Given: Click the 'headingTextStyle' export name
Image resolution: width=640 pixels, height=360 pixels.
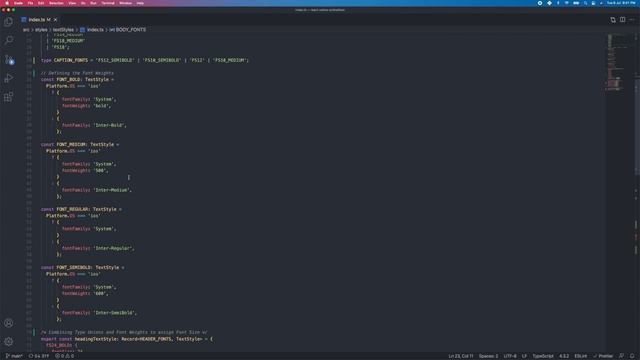Looking at the screenshot, I should pyautogui.click(x=96, y=339).
